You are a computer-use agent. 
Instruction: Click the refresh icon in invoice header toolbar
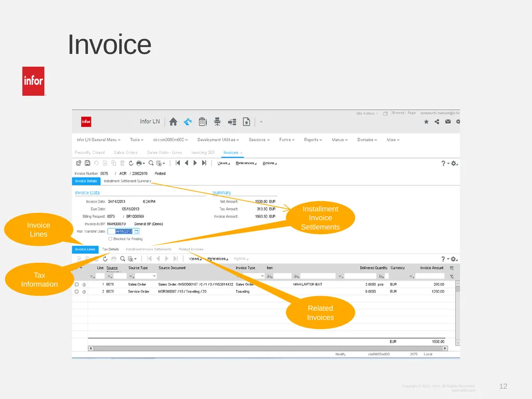(x=131, y=163)
